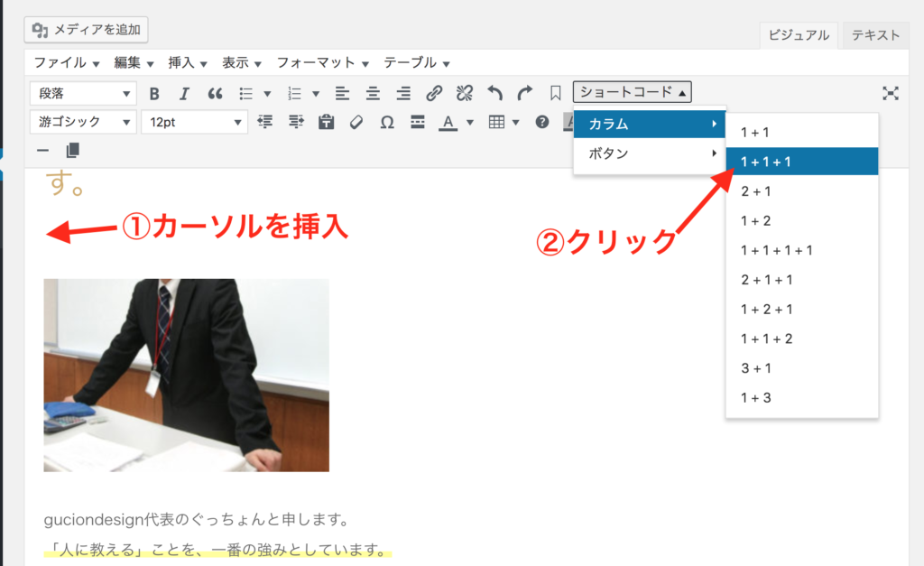The height and width of the screenshot is (566, 924).
Task: Open the 游ゴシック font family dropdown
Action: [x=83, y=123]
